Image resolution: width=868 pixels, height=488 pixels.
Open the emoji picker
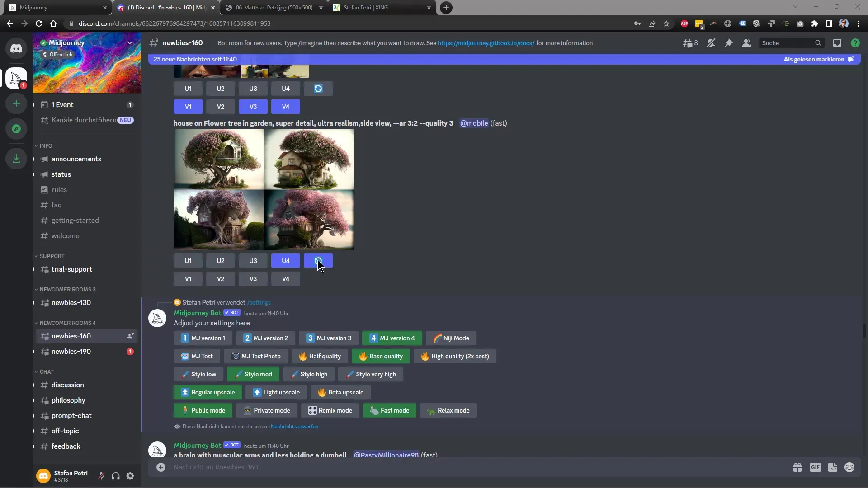849,467
